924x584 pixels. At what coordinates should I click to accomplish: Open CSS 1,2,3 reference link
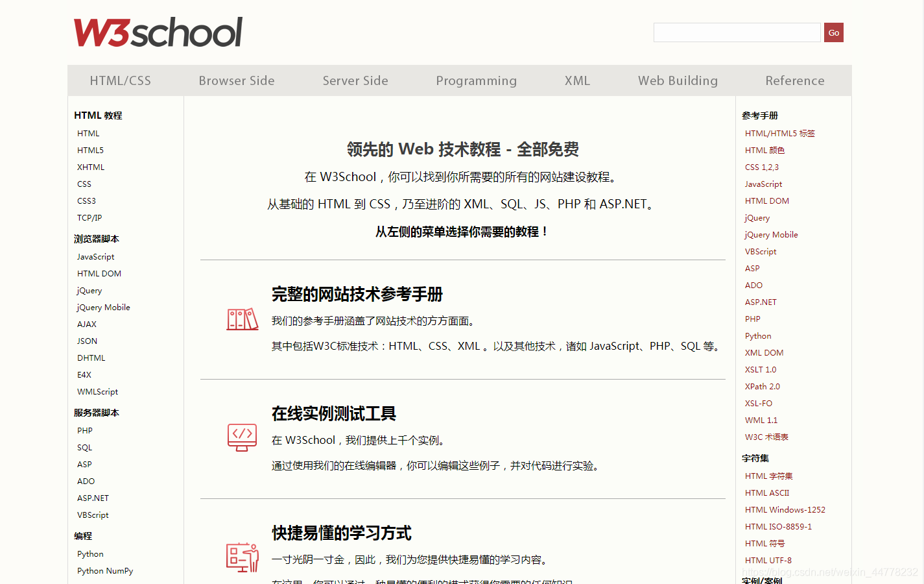click(762, 167)
